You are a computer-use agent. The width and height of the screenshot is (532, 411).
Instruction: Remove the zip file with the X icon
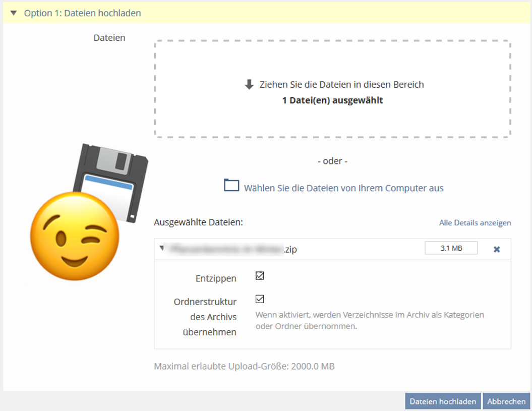(x=497, y=249)
